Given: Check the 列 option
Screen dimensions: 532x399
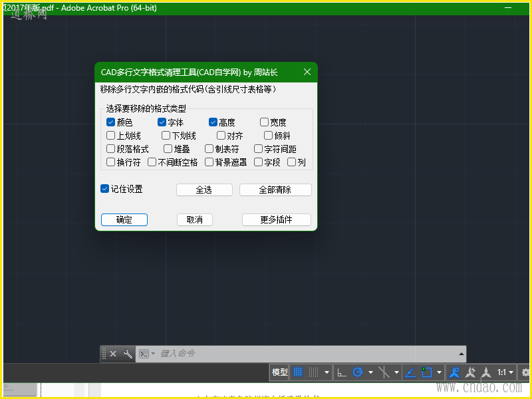Looking at the screenshot, I should (x=291, y=162).
